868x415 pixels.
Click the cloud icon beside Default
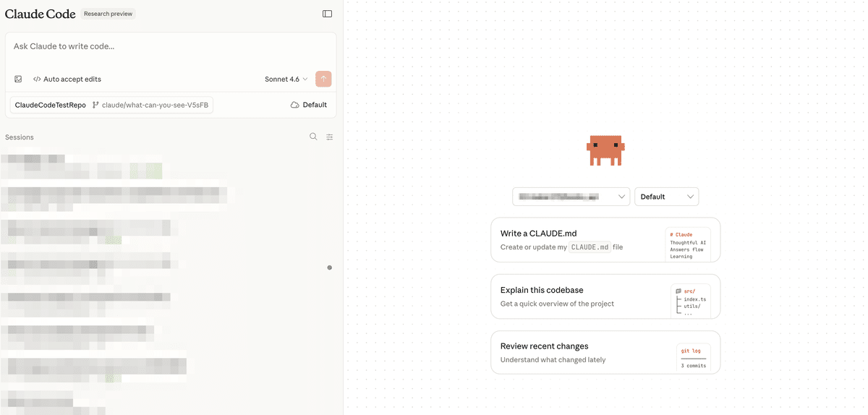tap(294, 105)
